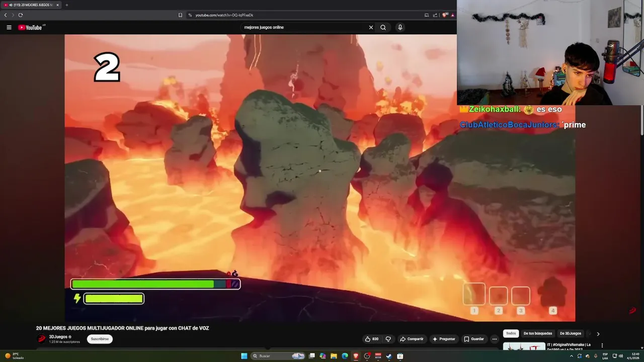Viewport: 644px width, 362px height.
Task: Open more actions three-dot menu
Action: pos(494,339)
